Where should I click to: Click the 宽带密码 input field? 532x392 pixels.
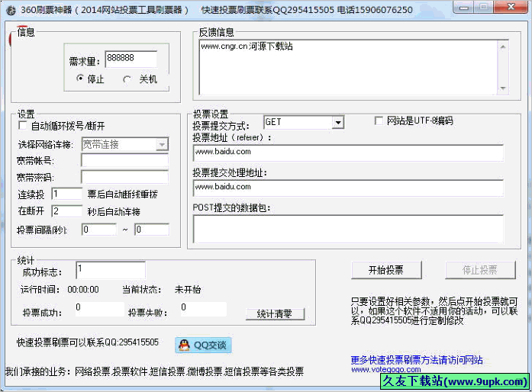coord(125,177)
